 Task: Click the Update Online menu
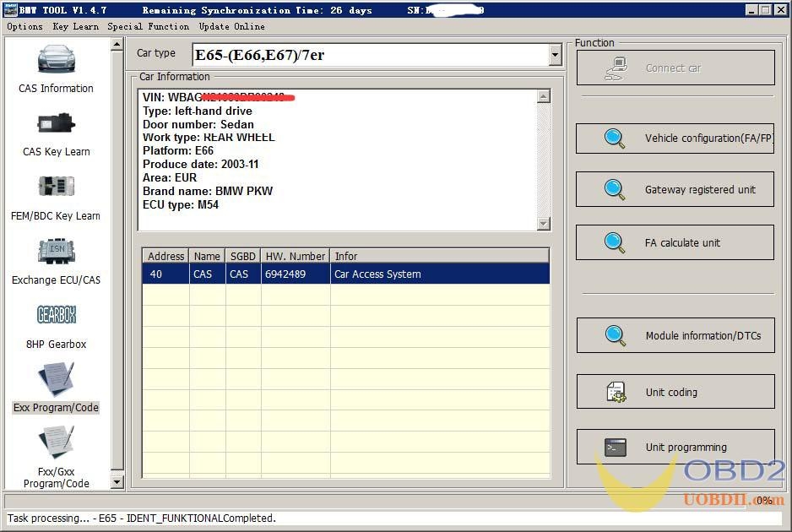[x=231, y=26]
